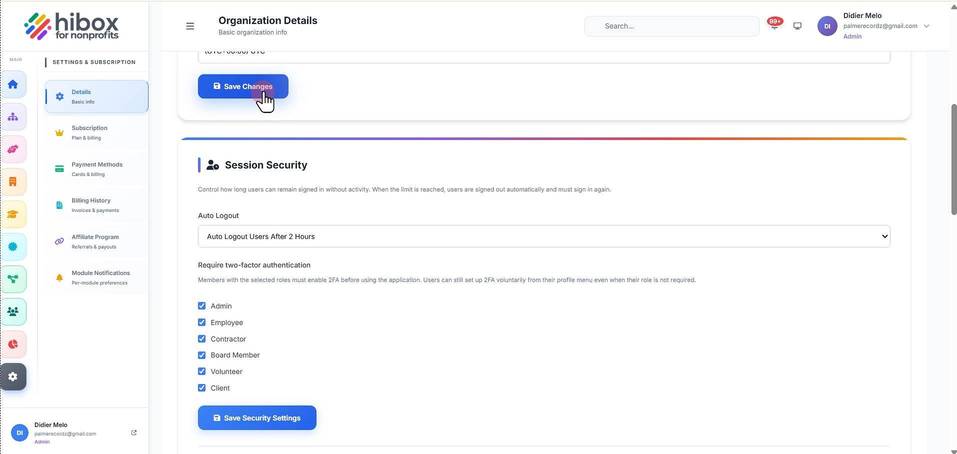The width and height of the screenshot is (957, 454).
Task: Open the pie chart reports icon
Action: pos(13,344)
